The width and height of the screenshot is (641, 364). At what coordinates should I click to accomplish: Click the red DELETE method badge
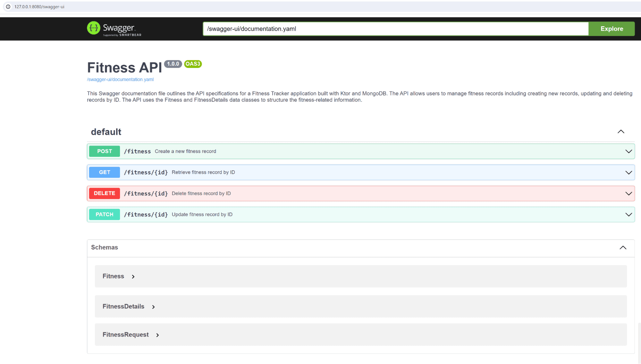104,193
